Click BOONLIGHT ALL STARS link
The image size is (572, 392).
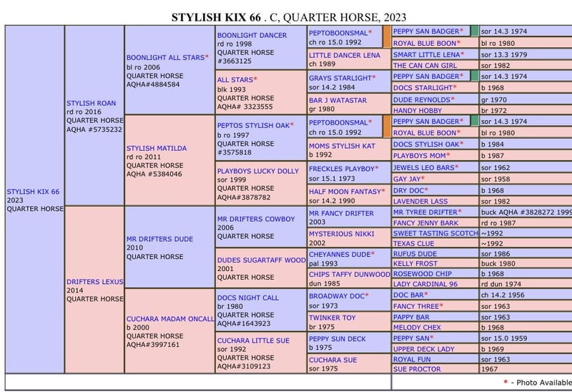pos(166,58)
